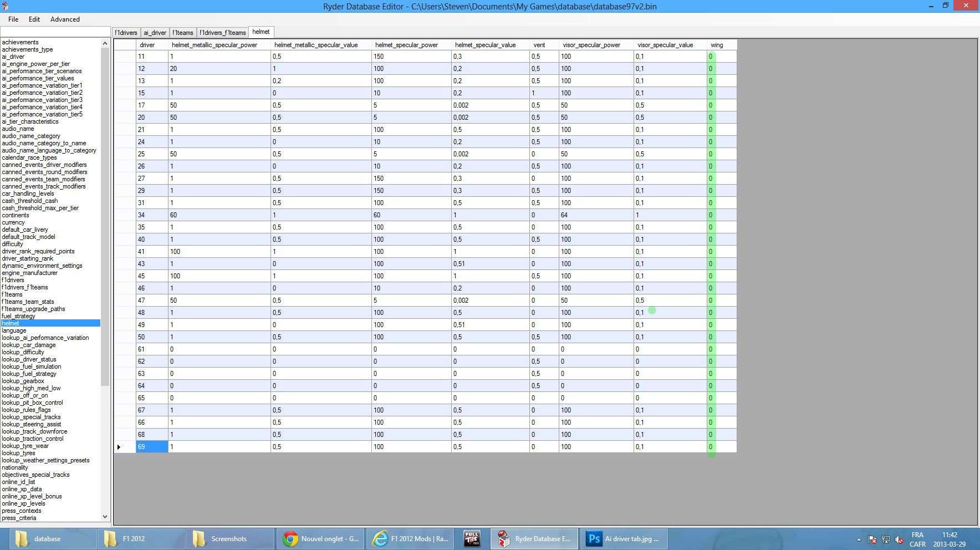This screenshot has height=550, width=980.
Task: Click the network tray icon
Action: coord(886,539)
